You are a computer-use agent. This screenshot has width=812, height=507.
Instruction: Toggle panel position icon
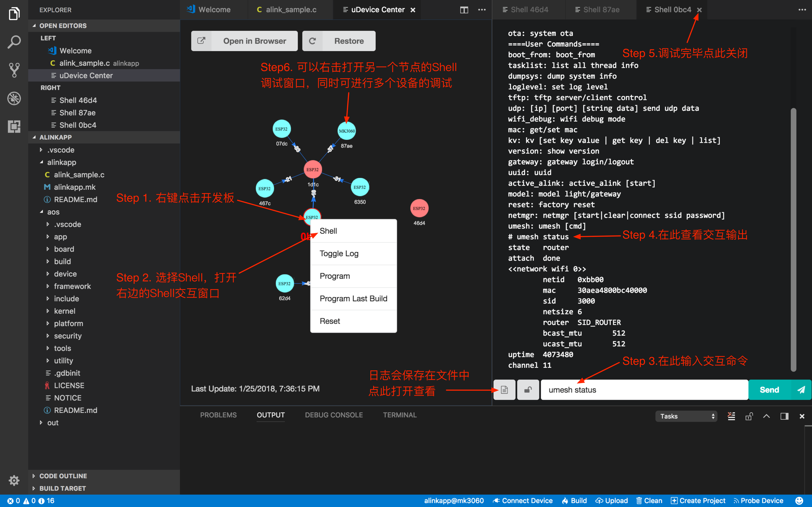pos(784,416)
